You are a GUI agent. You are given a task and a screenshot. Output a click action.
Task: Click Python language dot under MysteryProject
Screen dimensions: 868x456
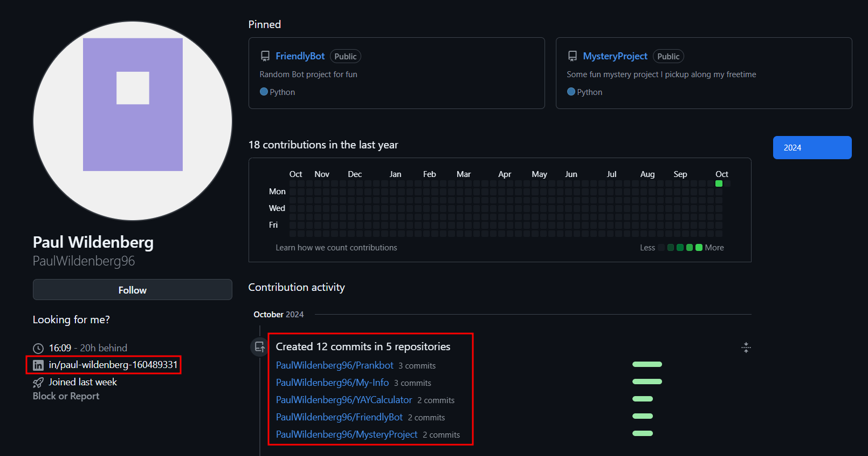coord(571,92)
